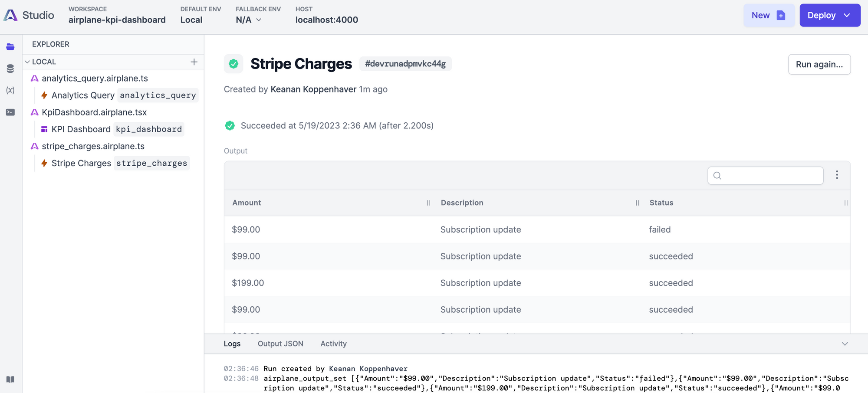868x393 pixels.
Task: Switch to the Activity tab
Action: pyautogui.click(x=333, y=344)
